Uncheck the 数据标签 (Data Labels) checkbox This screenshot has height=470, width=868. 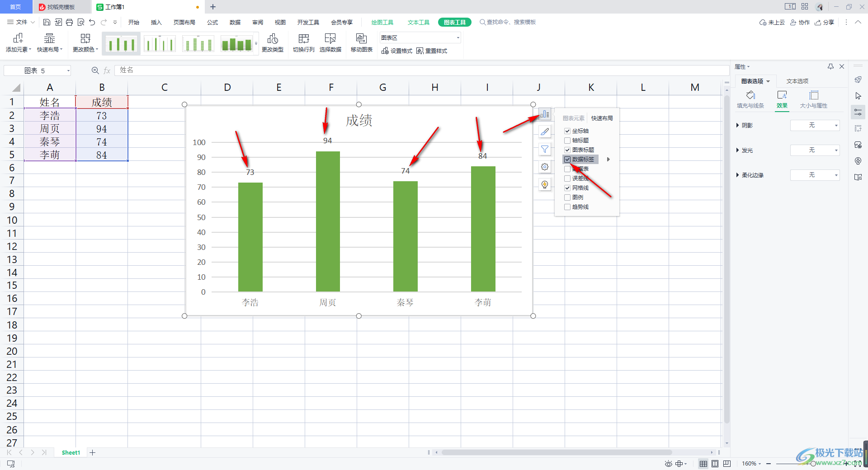click(567, 160)
